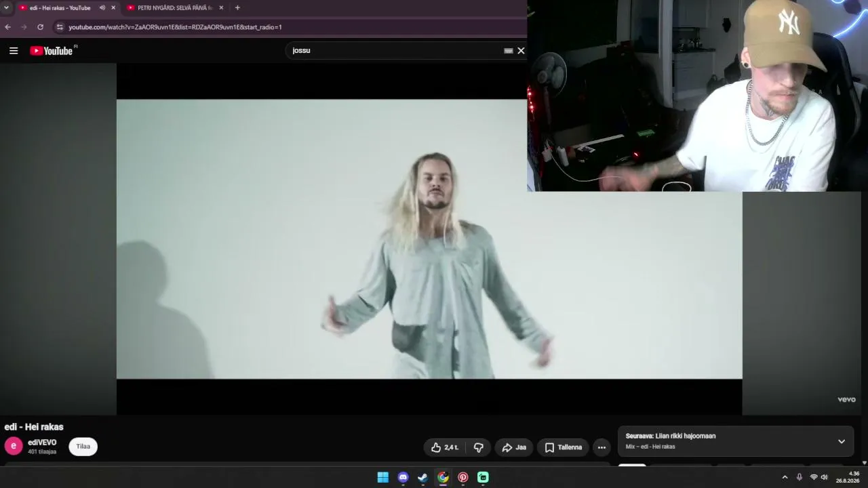Screen dimensions: 868x488
Task: Close the PETRI NYGÅRD tab
Action: [x=221, y=8]
